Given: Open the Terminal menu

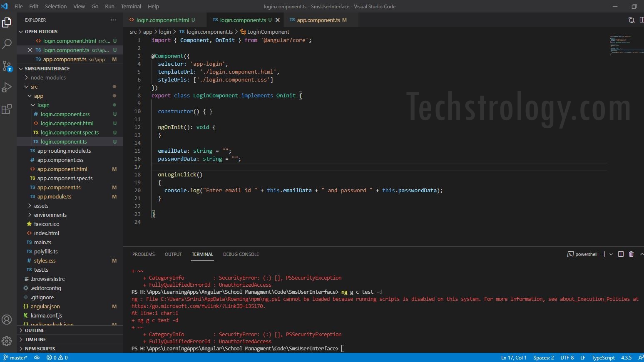Looking at the screenshot, I should click(131, 6).
